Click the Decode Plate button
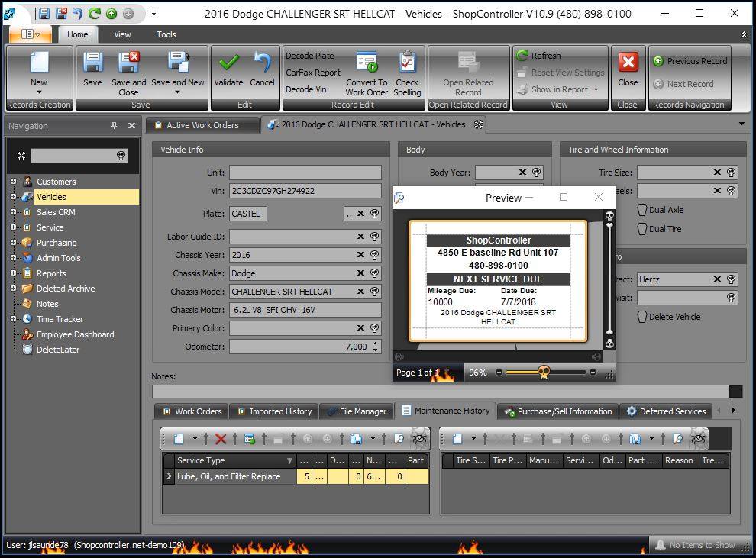The image size is (756, 558). [x=310, y=56]
